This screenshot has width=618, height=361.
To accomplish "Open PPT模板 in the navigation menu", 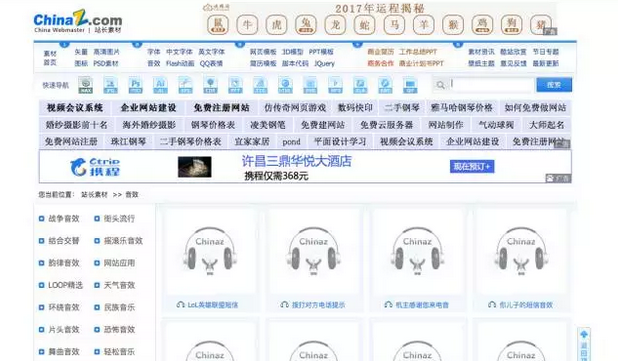I will tap(321, 52).
